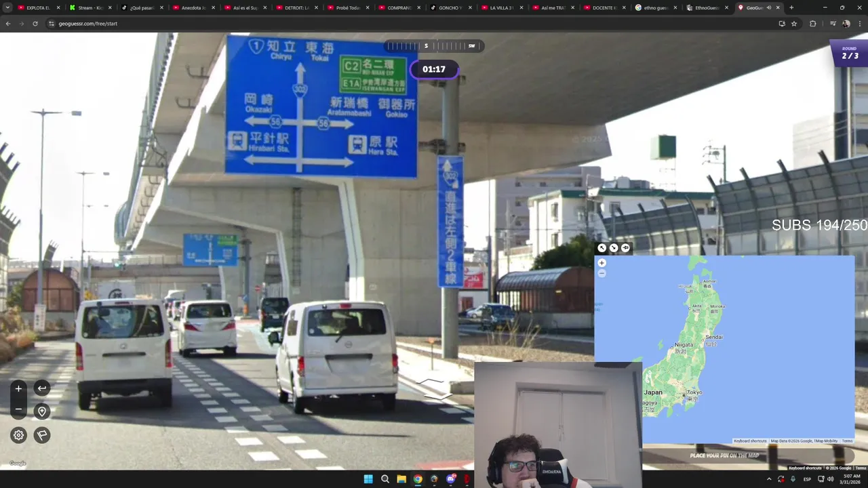Open a new browser tab
The width and height of the screenshot is (868, 488).
[791, 7]
